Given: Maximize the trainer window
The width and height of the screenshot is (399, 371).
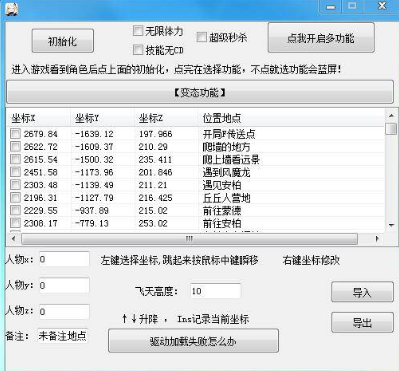Looking at the screenshot, I should coord(352,6).
